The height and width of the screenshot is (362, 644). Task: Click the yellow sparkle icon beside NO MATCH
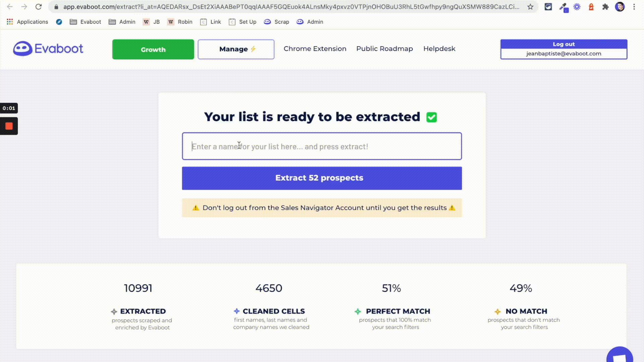coord(497,312)
